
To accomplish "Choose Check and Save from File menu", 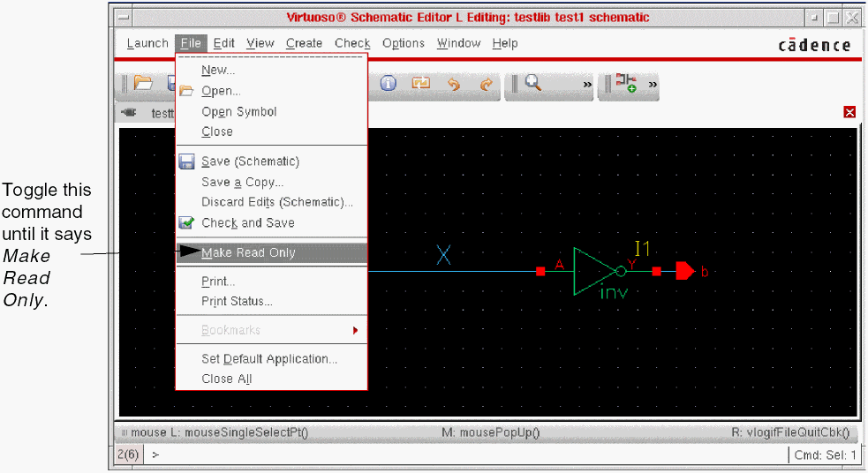I will [247, 223].
